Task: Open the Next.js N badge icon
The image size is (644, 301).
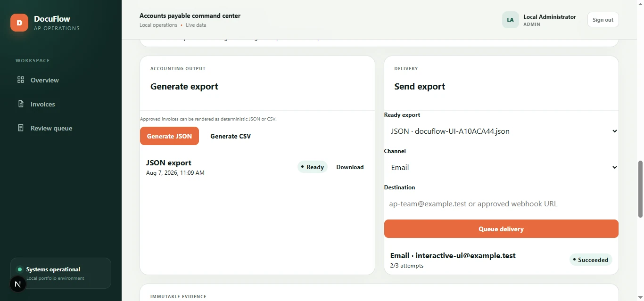Action: click(18, 284)
